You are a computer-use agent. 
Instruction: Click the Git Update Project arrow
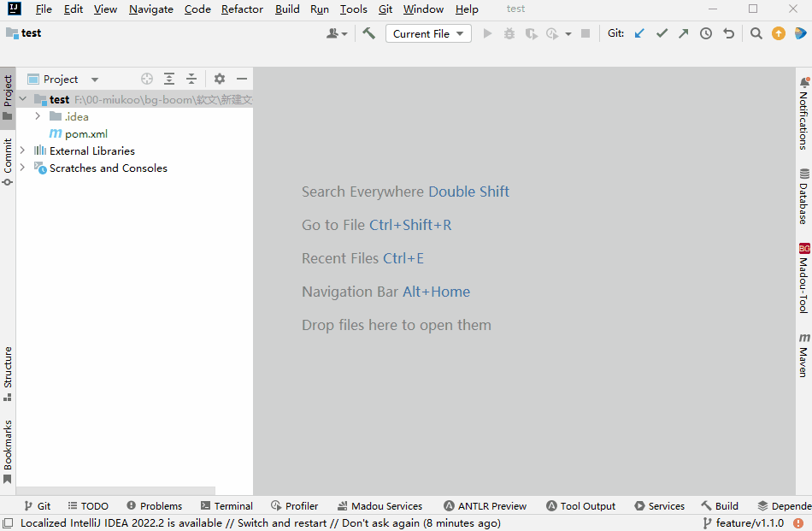639,33
